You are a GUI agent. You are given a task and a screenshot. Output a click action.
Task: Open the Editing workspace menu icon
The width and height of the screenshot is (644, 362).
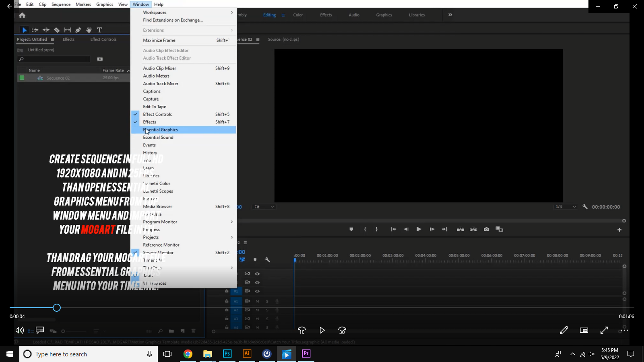[283, 15]
